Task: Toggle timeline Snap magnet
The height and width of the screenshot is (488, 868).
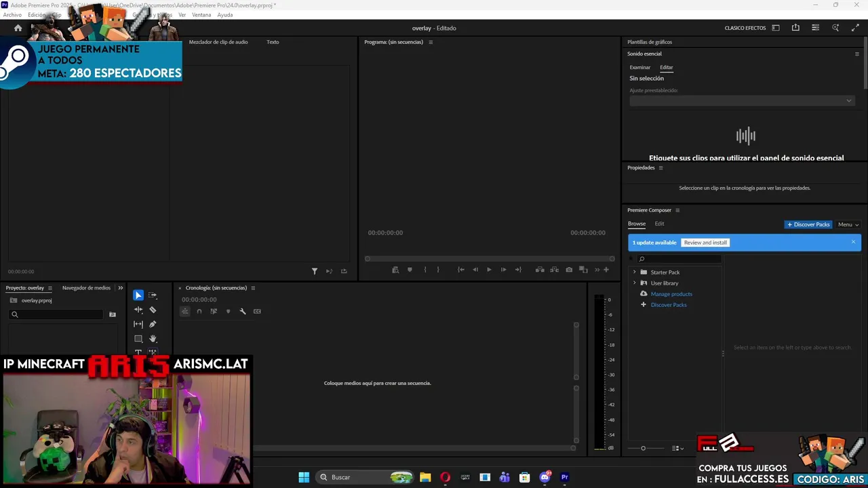Action: tap(199, 311)
